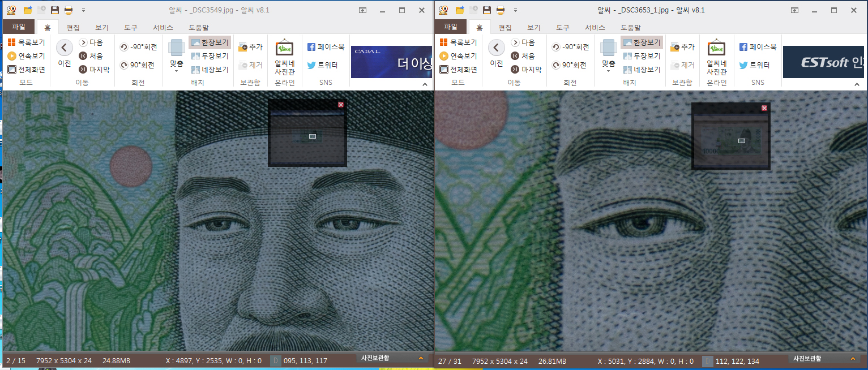The height and width of the screenshot is (370, 868).
Task: Click the D color indicator in the _DSC3653_1.jpg status bar
Action: 708,360
